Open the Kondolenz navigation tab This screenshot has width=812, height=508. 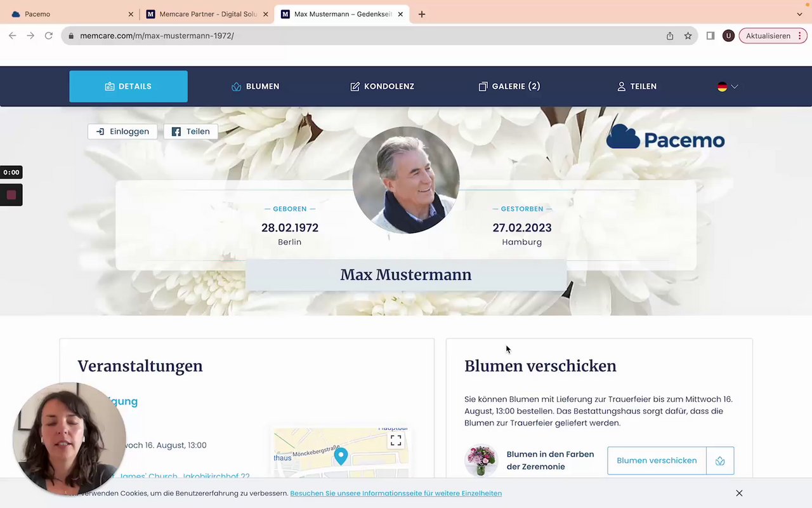pyautogui.click(x=383, y=86)
